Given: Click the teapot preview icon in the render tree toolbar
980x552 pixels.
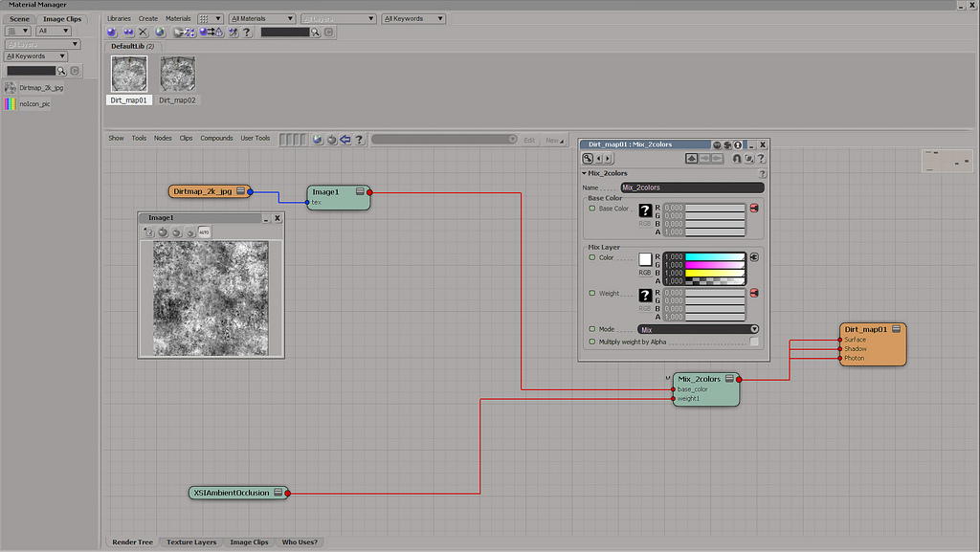Looking at the screenshot, I should click(332, 140).
